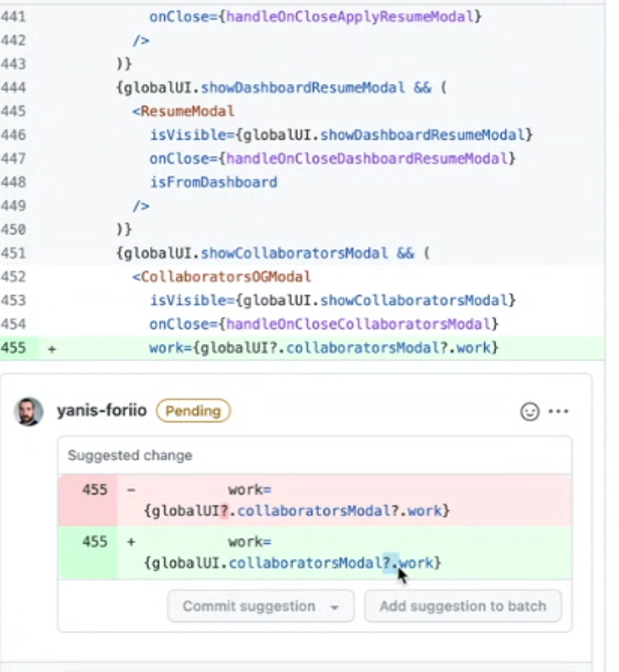Select line number 450
The image size is (619, 672).
[x=14, y=230]
